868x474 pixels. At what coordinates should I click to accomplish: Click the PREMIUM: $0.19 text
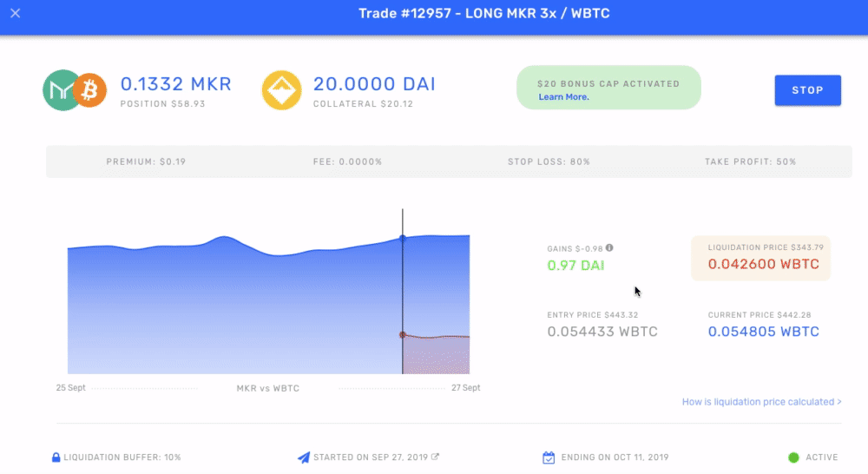pyautogui.click(x=146, y=161)
